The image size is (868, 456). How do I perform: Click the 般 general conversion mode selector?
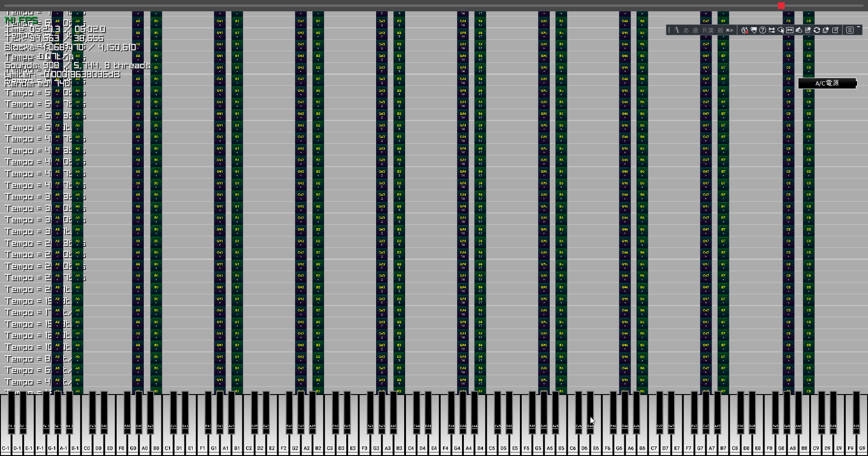[x=721, y=30]
